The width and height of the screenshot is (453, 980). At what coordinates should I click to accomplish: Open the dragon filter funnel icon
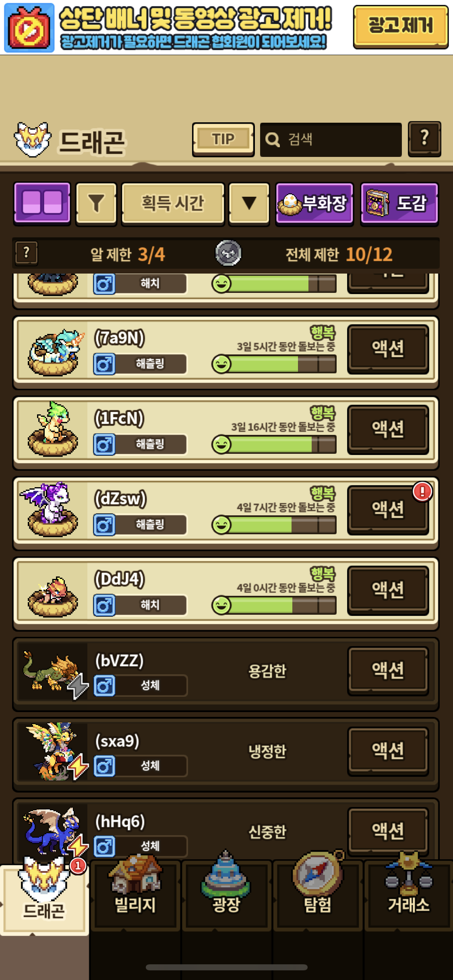[x=96, y=202]
